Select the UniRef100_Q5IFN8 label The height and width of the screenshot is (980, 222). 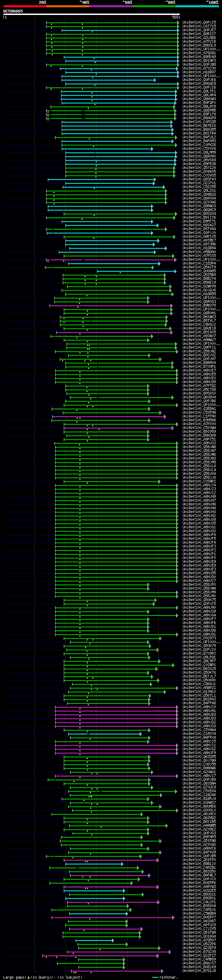pyautogui.click(x=199, y=841)
